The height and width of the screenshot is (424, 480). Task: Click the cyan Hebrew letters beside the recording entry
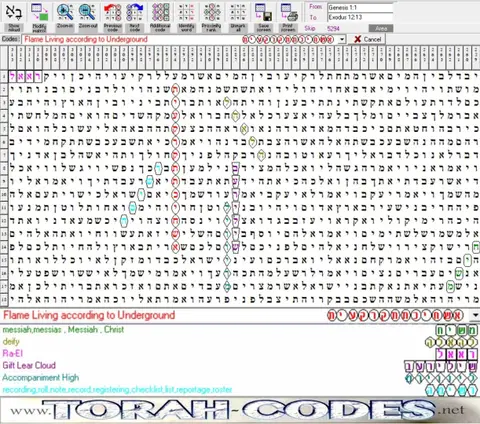[451, 390]
